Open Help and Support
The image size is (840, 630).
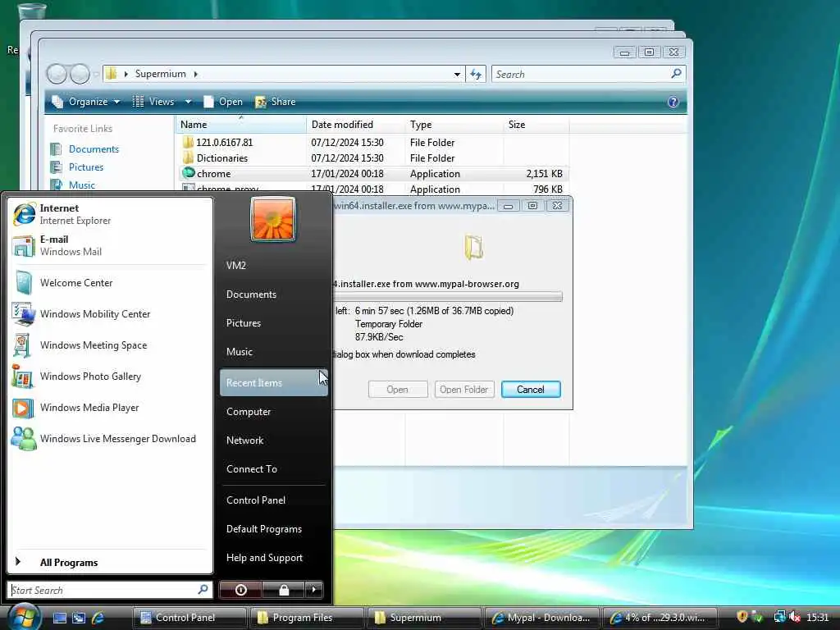(273, 558)
